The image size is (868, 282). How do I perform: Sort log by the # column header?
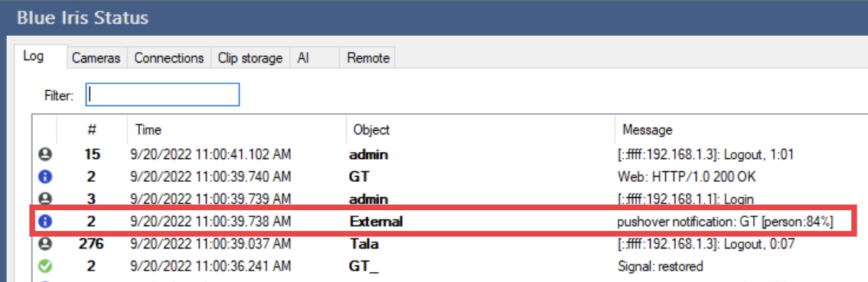(92, 130)
